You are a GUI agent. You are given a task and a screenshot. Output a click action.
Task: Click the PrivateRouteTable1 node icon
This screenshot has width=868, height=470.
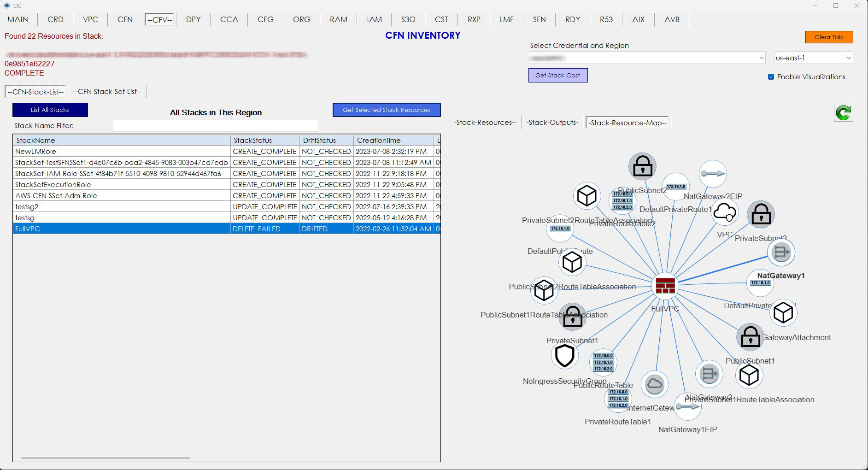[618, 399]
